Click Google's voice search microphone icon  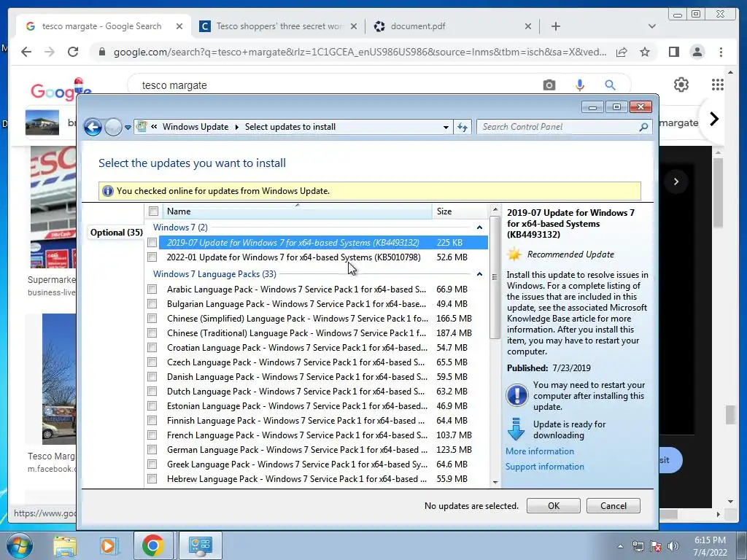point(579,85)
